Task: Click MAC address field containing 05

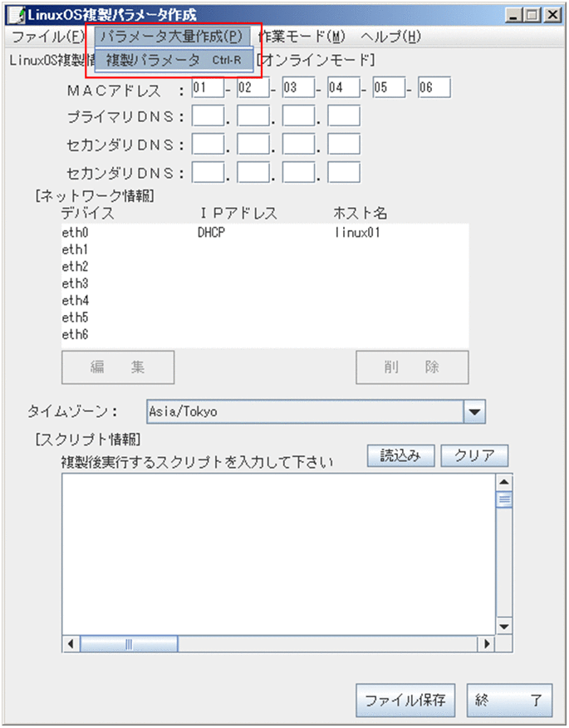Action: [x=389, y=87]
